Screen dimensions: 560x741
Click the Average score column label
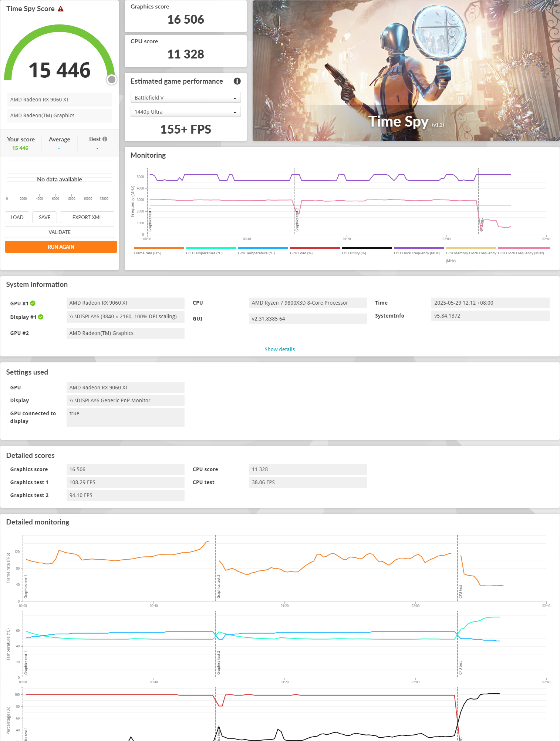click(60, 140)
